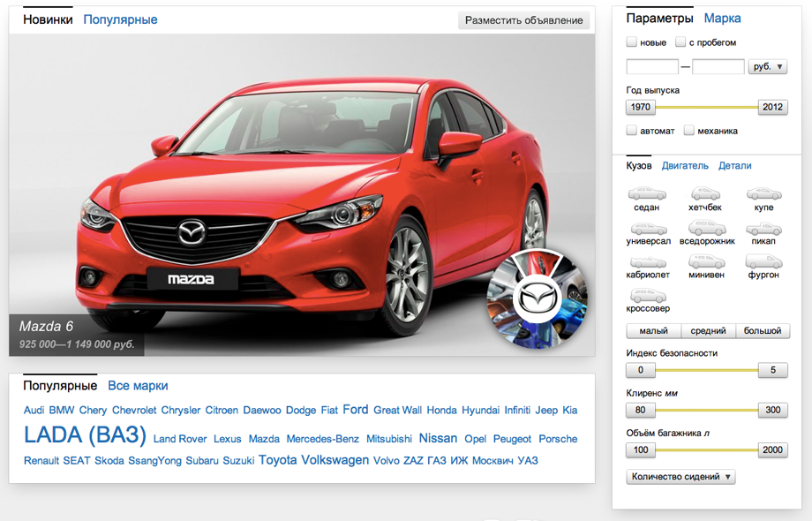Open the Марка tab
Image resolution: width=812 pixels, height=521 pixels.
tap(722, 19)
